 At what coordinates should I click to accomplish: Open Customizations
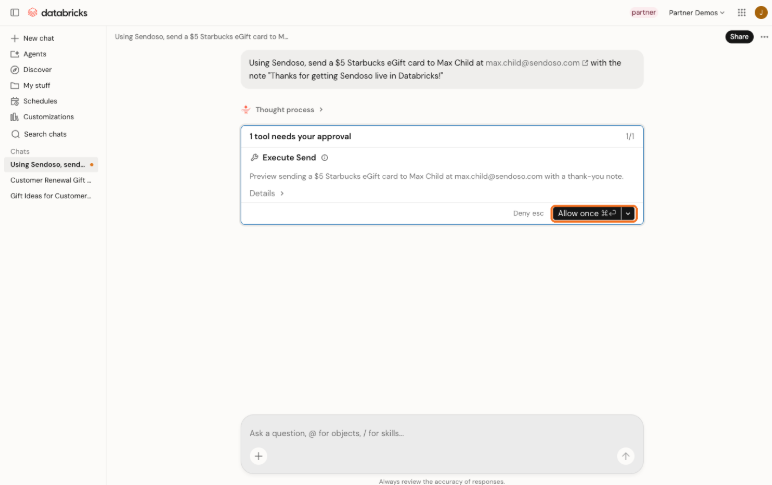(42, 117)
